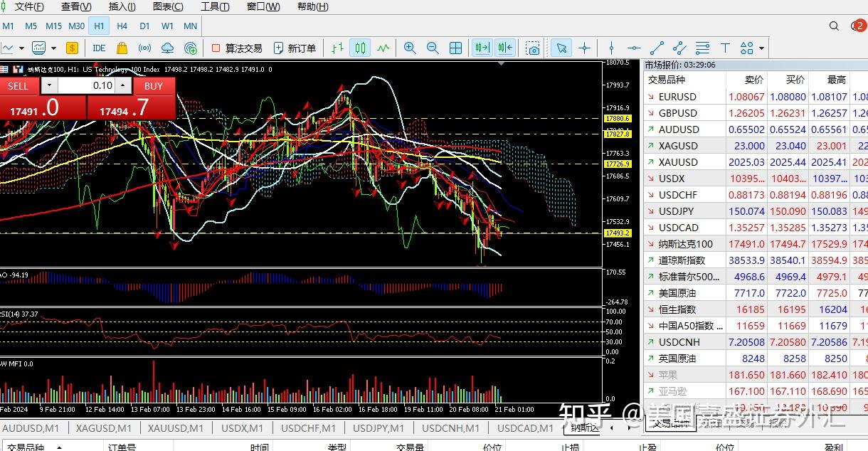Open new order 新订单

click(x=295, y=48)
